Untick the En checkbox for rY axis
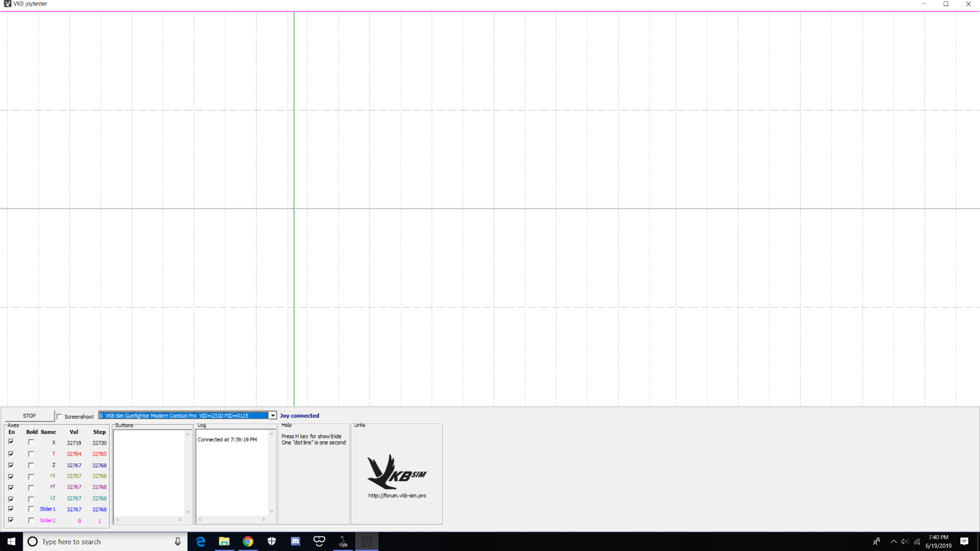980x551 pixels. (11, 487)
